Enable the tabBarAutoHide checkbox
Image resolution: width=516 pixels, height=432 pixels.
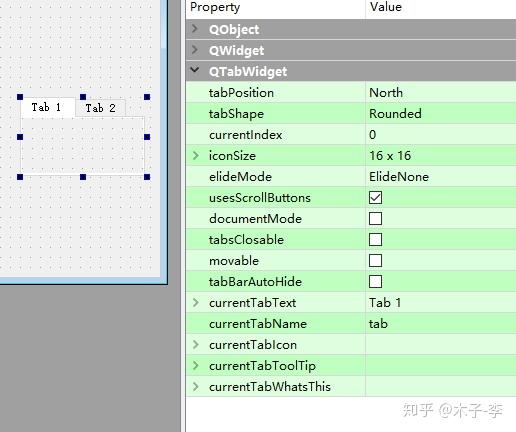click(375, 281)
